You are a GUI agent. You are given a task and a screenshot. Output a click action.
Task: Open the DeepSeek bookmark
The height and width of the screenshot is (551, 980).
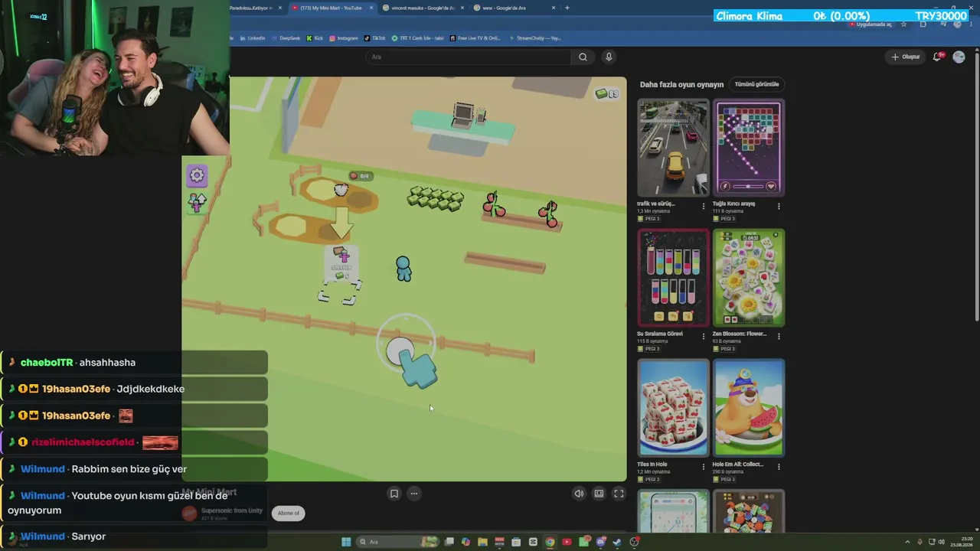[286, 38]
